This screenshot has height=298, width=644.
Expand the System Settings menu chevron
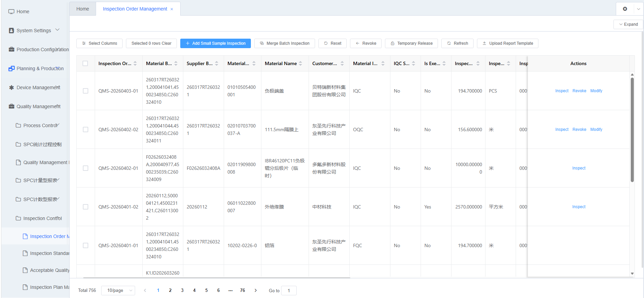[57, 30]
